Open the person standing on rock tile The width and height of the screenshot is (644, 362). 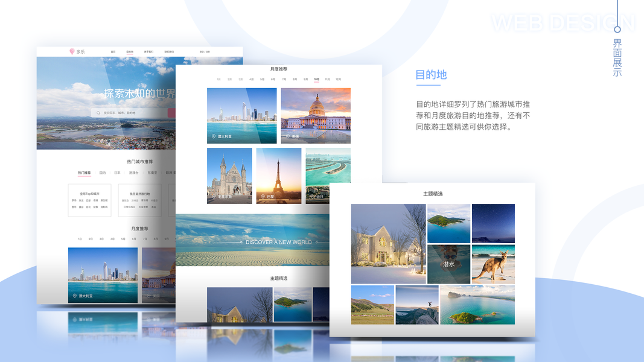coord(417,305)
